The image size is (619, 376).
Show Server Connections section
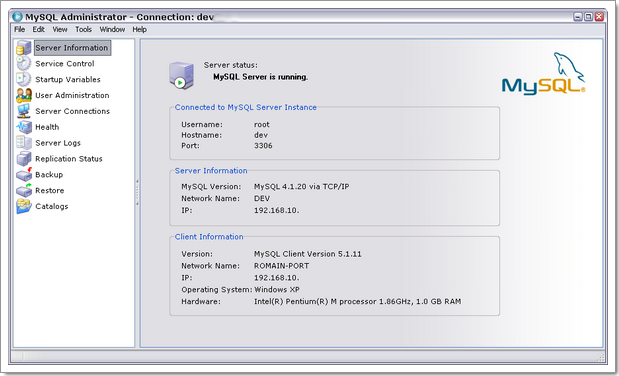pyautogui.click(x=73, y=111)
